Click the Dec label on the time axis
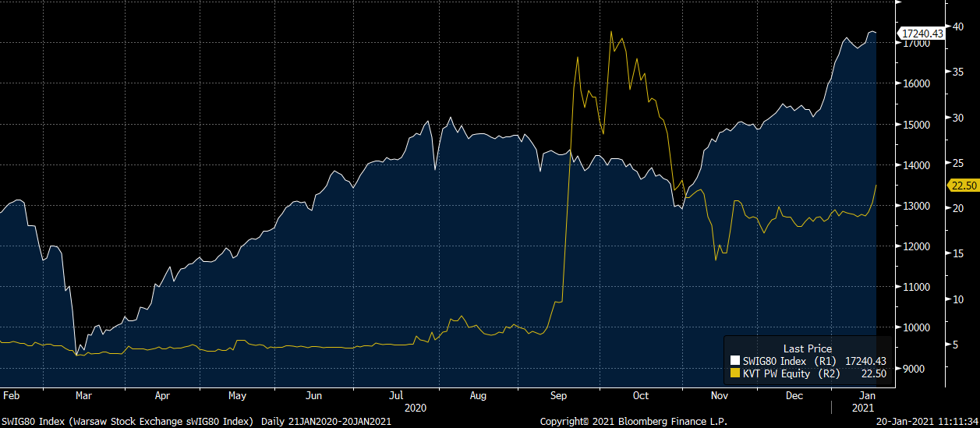 point(794,395)
